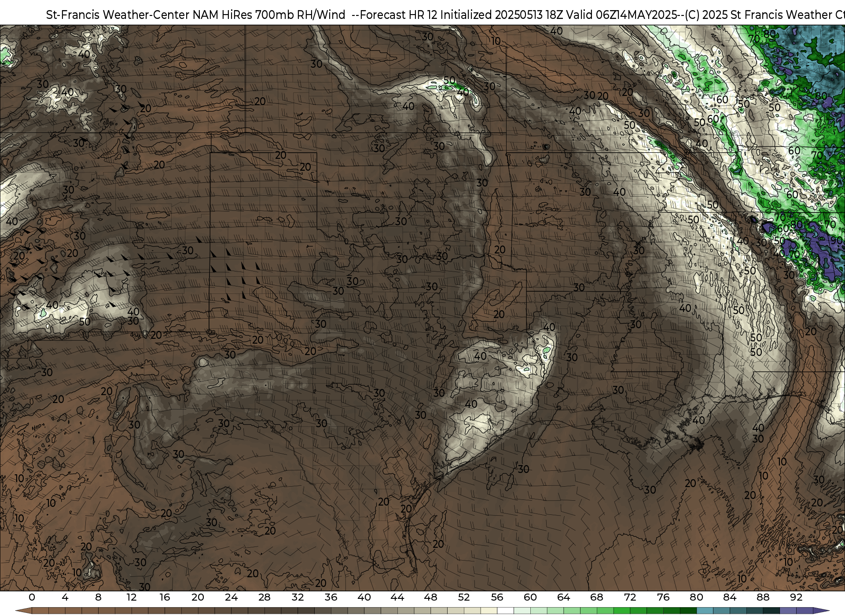Click the left arrow end of the colorbar
The image size is (845, 616).
tap(23, 611)
